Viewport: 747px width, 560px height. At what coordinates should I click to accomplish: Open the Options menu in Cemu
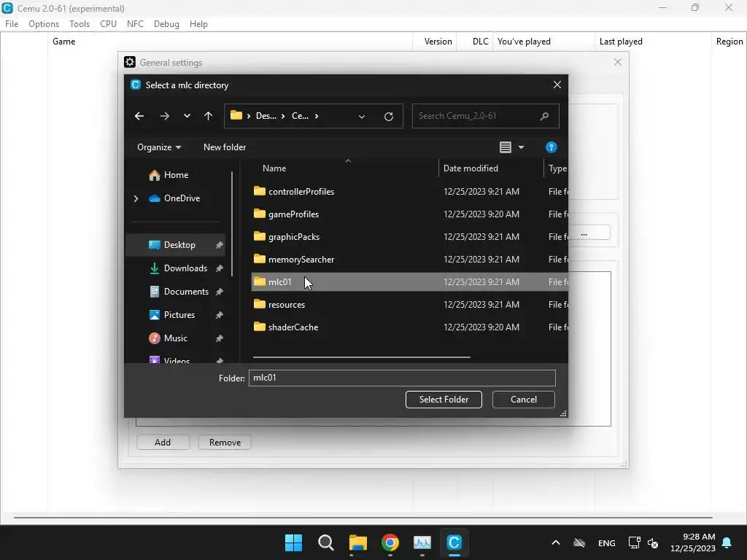[x=44, y=24]
